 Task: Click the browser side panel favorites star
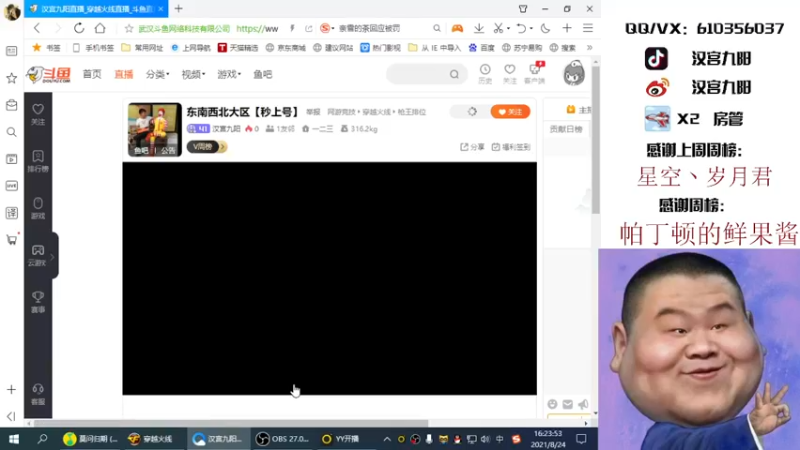(x=11, y=78)
